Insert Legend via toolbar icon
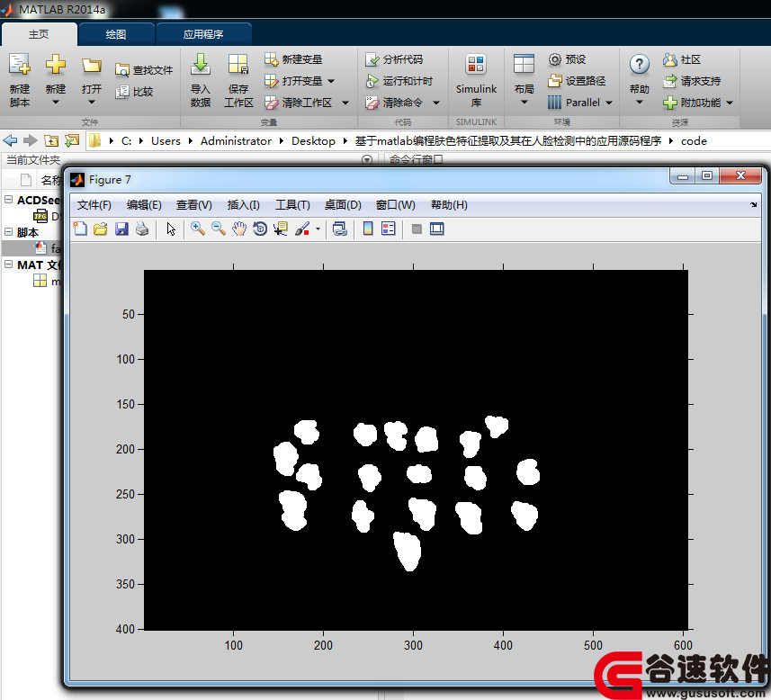Viewport: 771px width, 700px height. [x=389, y=229]
